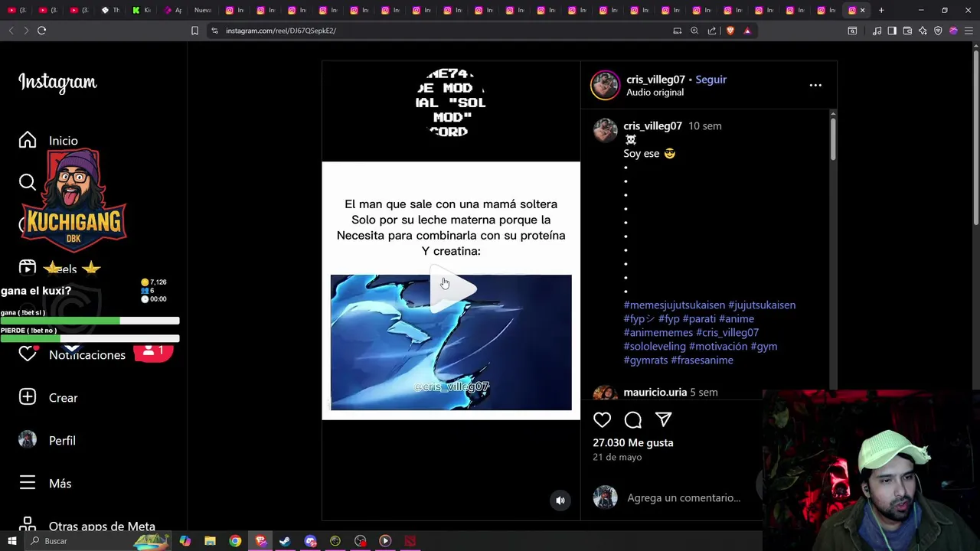Open Notificaciones heart icon in sidebar
This screenshot has height=551, width=980.
[x=28, y=354]
